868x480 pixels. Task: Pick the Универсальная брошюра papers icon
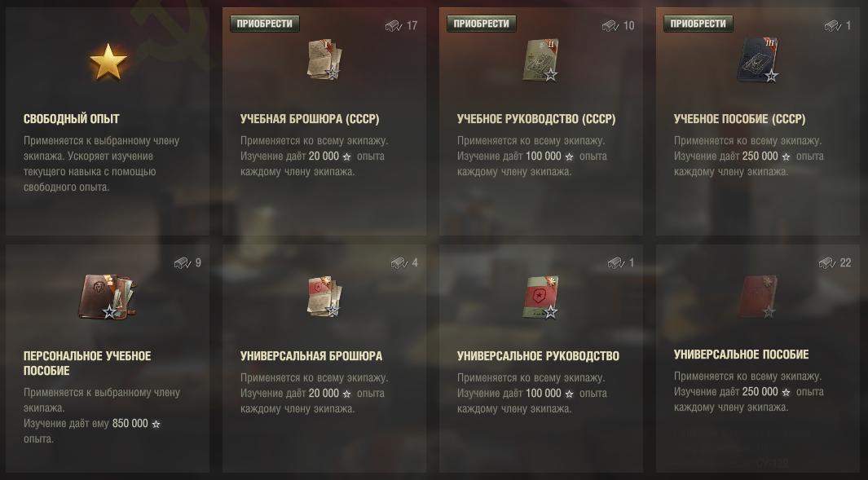[x=324, y=297]
